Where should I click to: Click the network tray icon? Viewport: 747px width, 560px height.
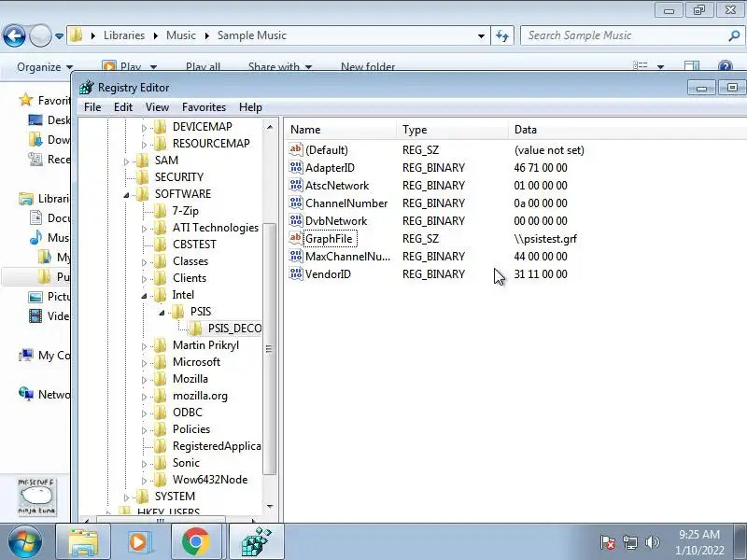630,542
